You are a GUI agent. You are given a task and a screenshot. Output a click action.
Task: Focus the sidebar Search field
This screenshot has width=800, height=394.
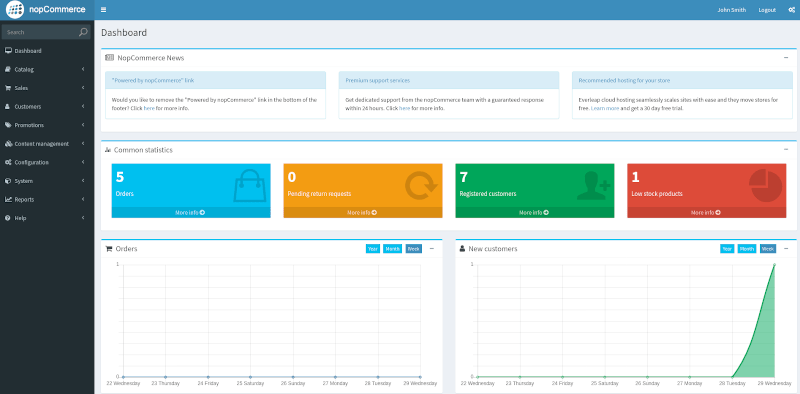tap(41, 32)
